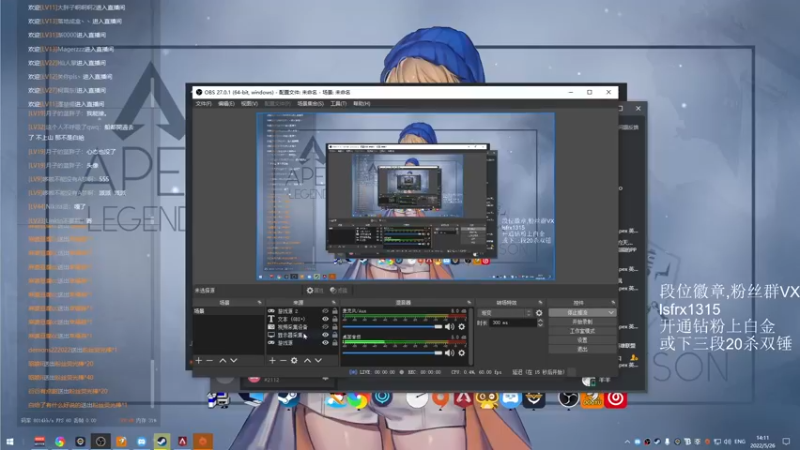Click the transition duration stepper arrows
Viewport: 800px width, 450px height.
click(540, 322)
